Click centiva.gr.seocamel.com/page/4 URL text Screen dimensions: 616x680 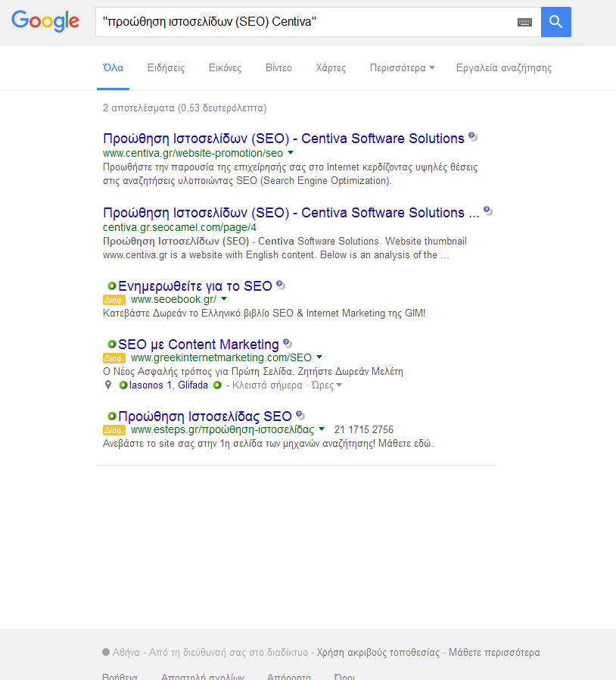[179, 227]
